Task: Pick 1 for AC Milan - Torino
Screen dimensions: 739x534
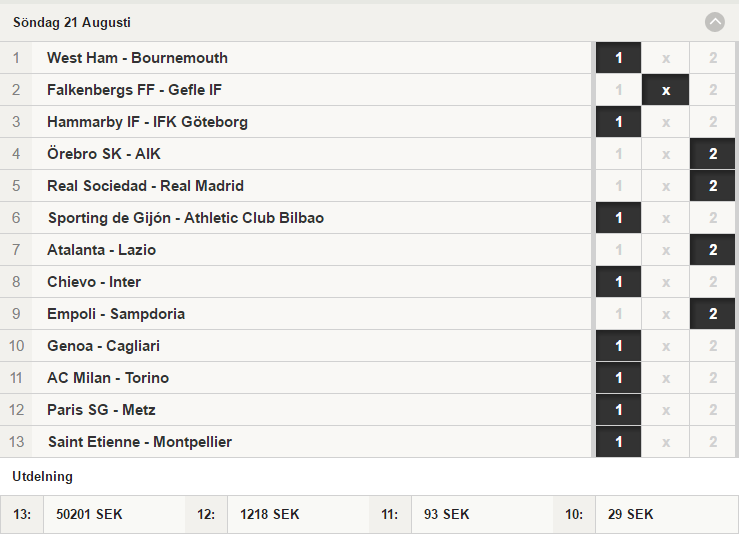Action: 618,378
